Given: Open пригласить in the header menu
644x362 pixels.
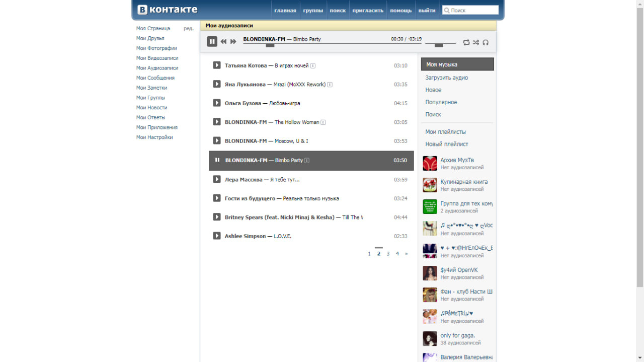Looking at the screenshot, I should click(368, 10).
